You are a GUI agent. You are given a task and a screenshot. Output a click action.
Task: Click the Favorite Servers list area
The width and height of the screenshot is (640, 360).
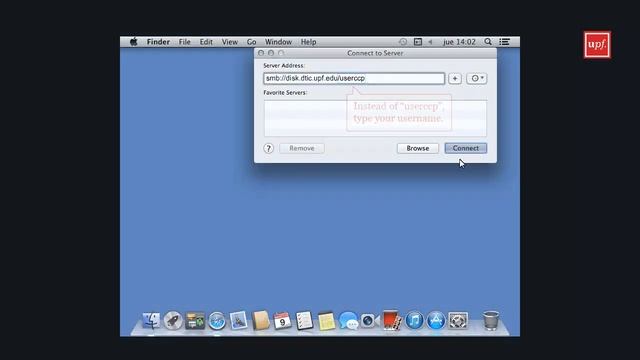click(375, 118)
